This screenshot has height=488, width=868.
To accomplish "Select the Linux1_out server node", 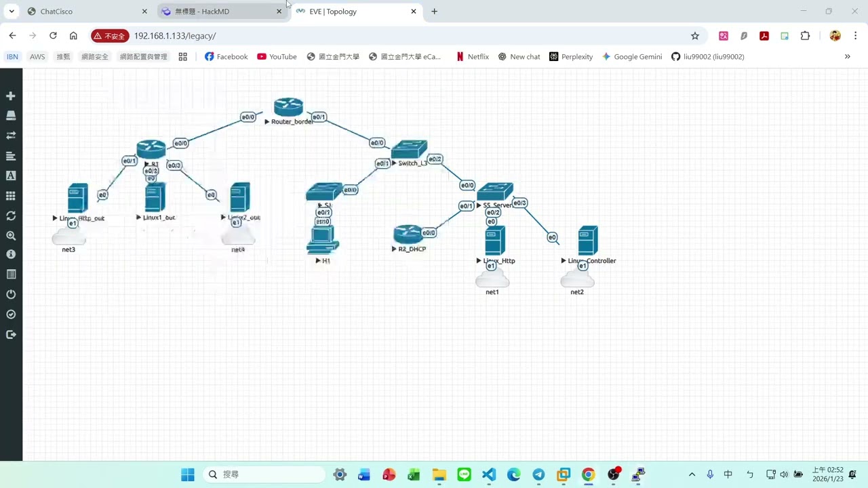I will [155, 197].
